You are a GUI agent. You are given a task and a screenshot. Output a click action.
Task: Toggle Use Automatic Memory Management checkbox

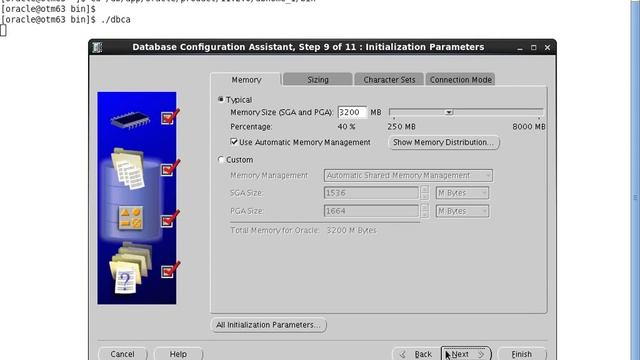coord(234,142)
